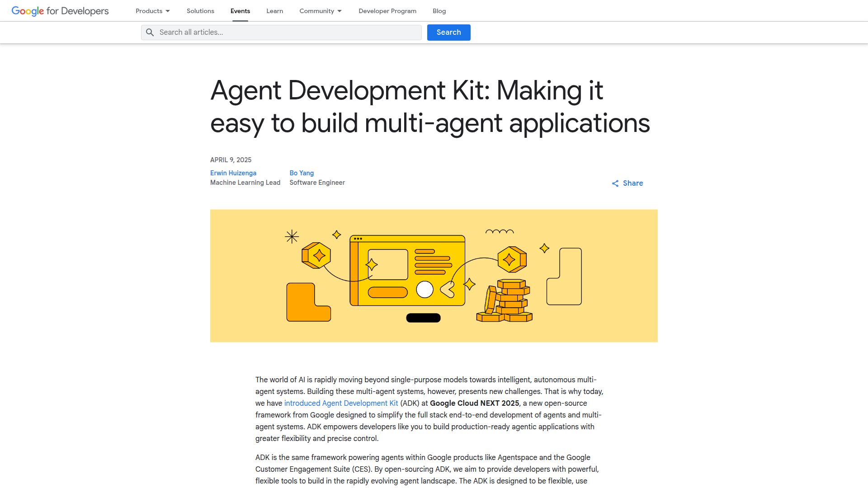The image size is (868, 488).
Task: Share the article via Share control
Action: tap(632, 183)
